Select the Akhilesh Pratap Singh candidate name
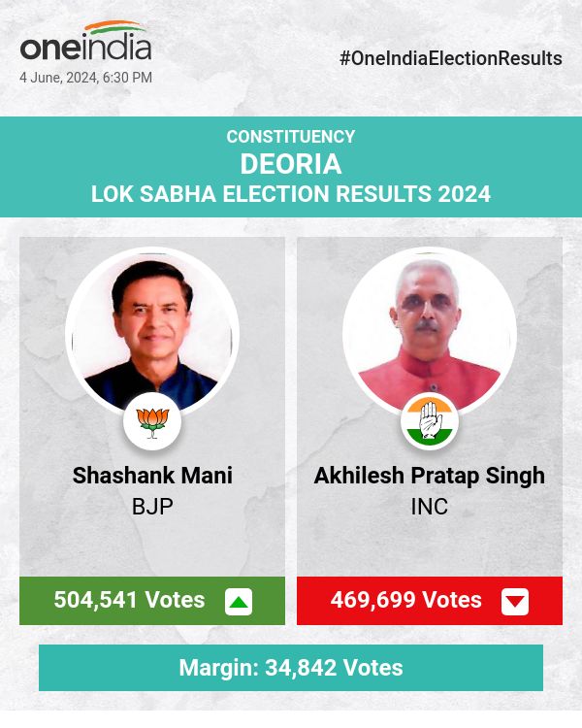This screenshot has width=582, height=728. click(430, 477)
